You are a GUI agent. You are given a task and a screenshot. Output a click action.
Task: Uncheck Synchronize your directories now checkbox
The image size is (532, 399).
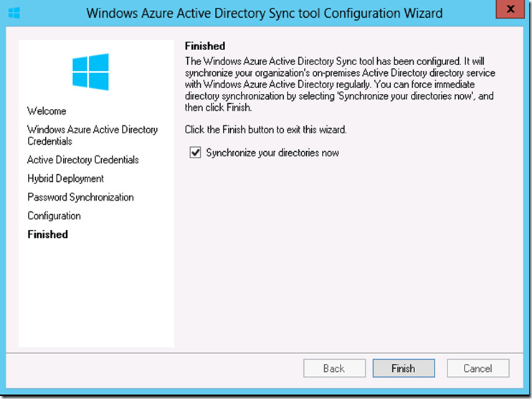195,153
